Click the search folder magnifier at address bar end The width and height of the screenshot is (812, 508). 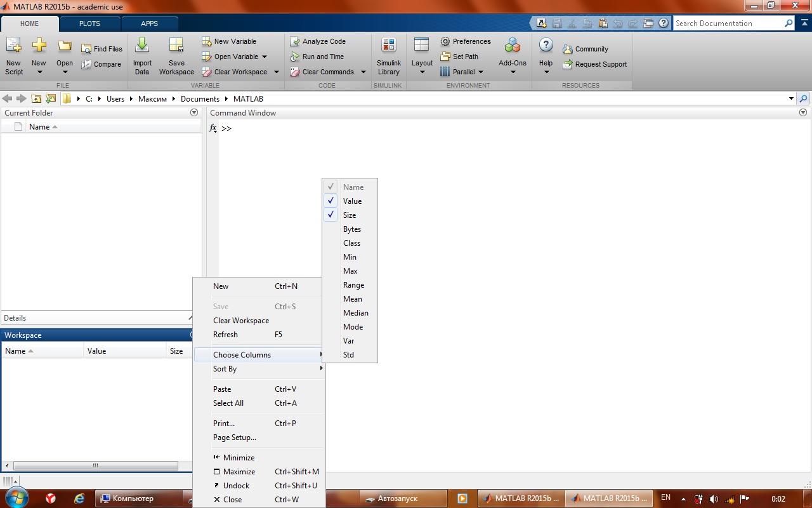pyautogui.click(x=804, y=98)
